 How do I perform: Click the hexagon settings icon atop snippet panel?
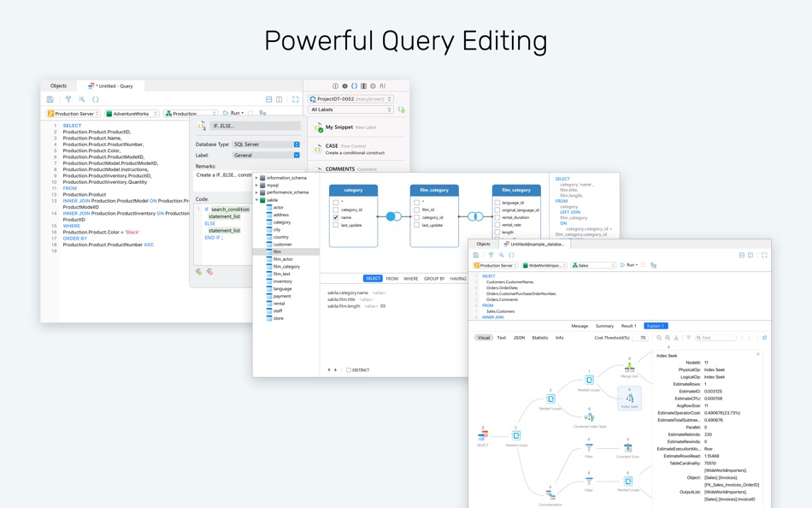[373, 86]
